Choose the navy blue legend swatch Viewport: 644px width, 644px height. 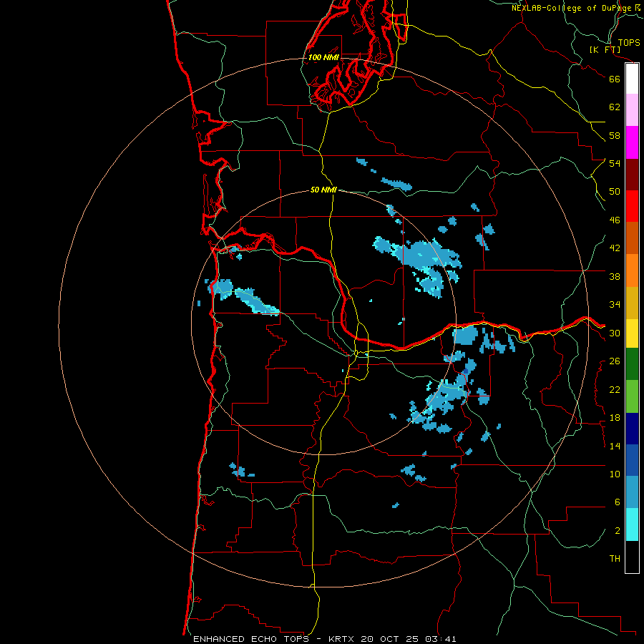632,429
